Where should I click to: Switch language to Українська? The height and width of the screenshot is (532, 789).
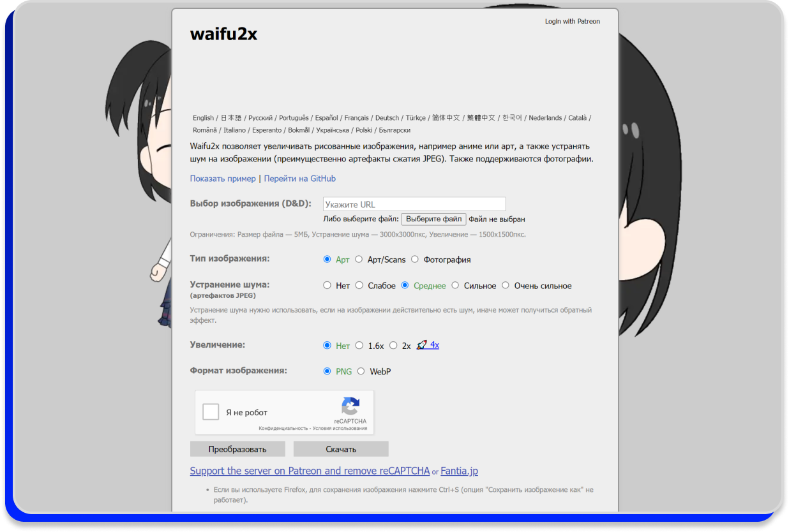pos(333,130)
